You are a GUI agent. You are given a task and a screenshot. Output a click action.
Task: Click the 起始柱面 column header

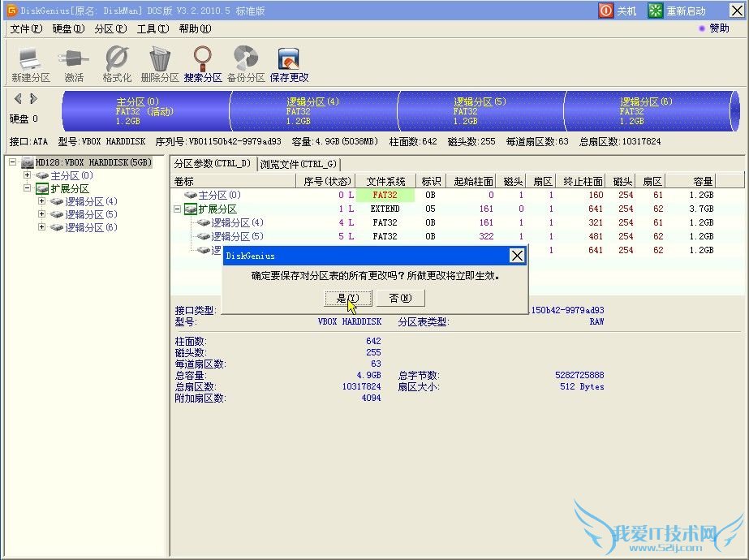pos(471,182)
